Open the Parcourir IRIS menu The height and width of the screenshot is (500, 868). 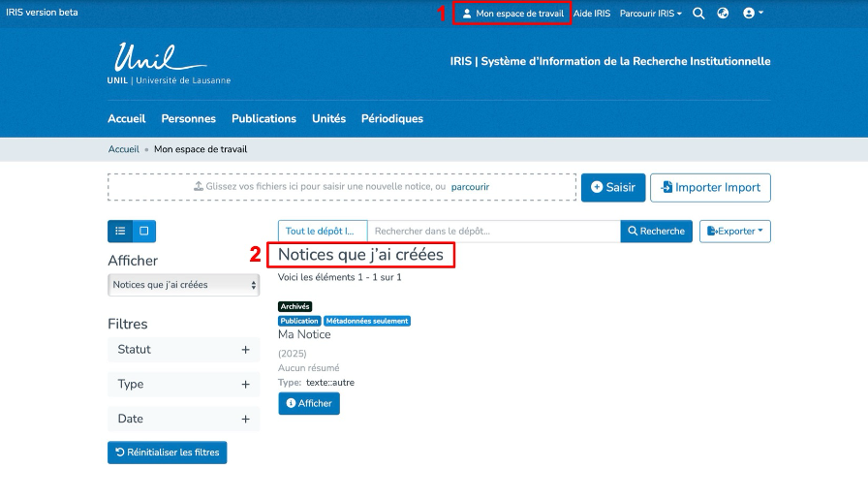point(650,14)
